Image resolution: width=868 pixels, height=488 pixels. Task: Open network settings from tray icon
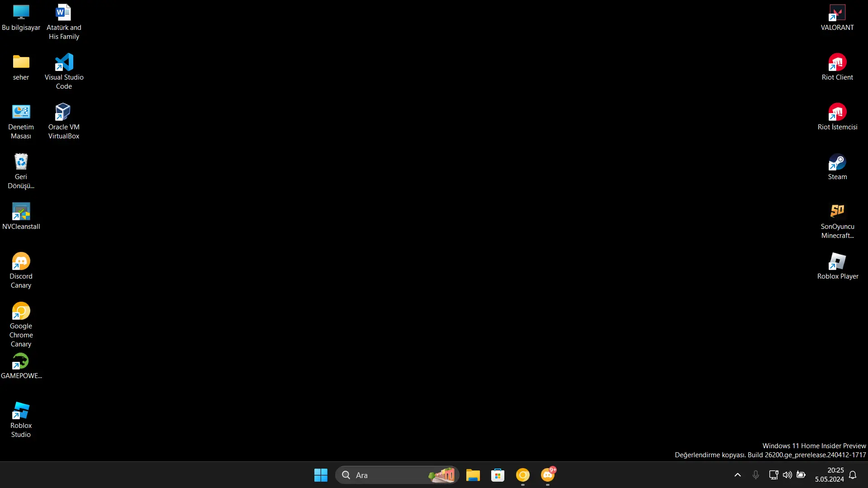(773, 475)
